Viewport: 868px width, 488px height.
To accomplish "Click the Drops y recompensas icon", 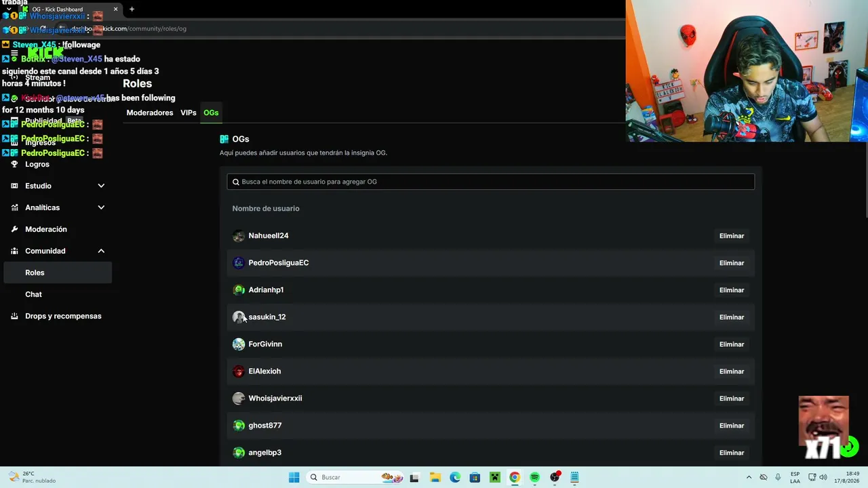I will click(x=14, y=316).
